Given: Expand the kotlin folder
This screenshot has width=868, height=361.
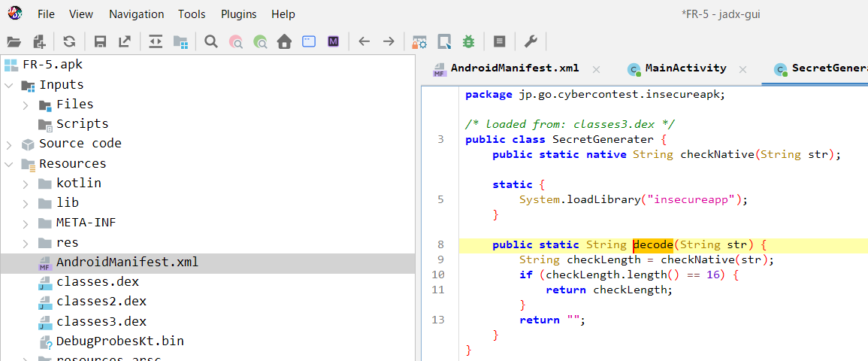Looking at the screenshot, I should click(x=26, y=184).
